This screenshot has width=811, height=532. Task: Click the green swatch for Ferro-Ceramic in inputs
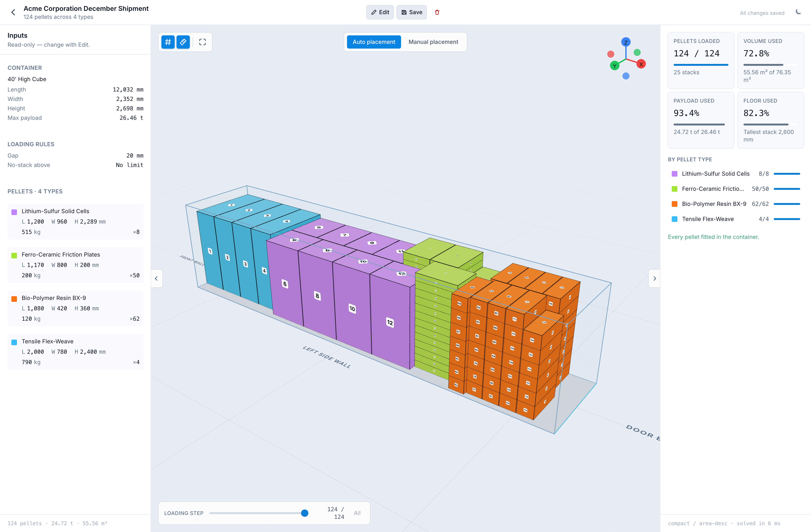tap(14, 255)
